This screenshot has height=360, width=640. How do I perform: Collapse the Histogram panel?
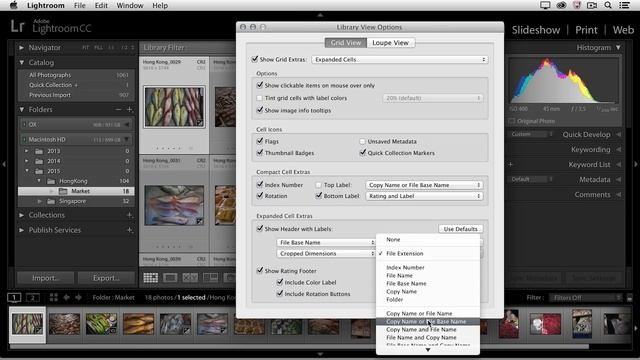pyautogui.click(x=618, y=48)
